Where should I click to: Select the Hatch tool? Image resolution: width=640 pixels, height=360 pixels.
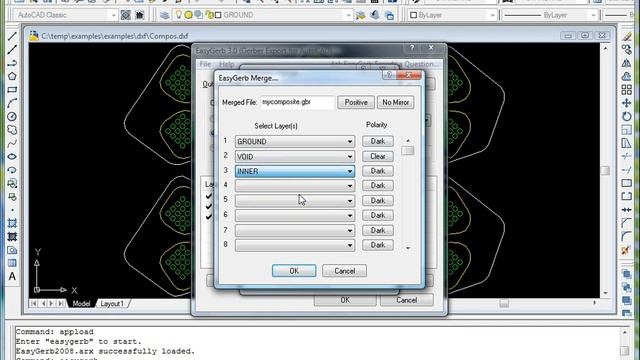[x=12, y=223]
